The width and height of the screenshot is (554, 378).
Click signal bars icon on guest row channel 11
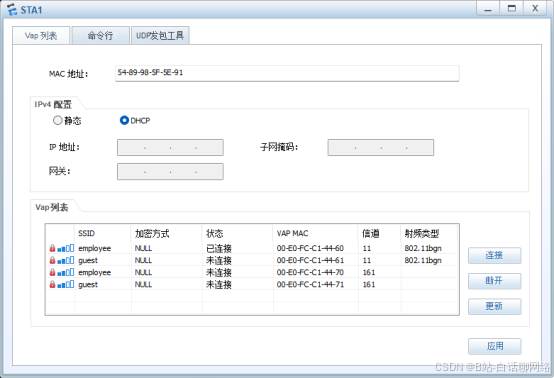[x=65, y=260]
